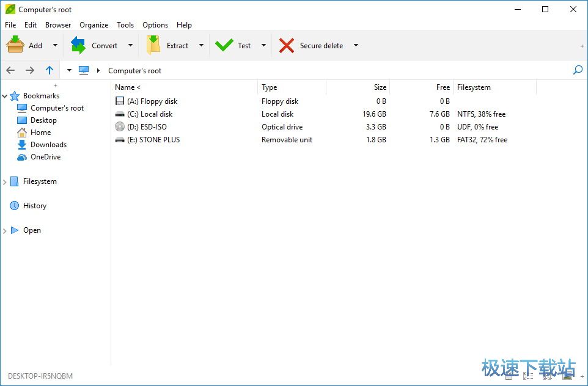588x386 pixels.
Task: Click the 'FAT32, 72% free' cell
Action: 482,139
